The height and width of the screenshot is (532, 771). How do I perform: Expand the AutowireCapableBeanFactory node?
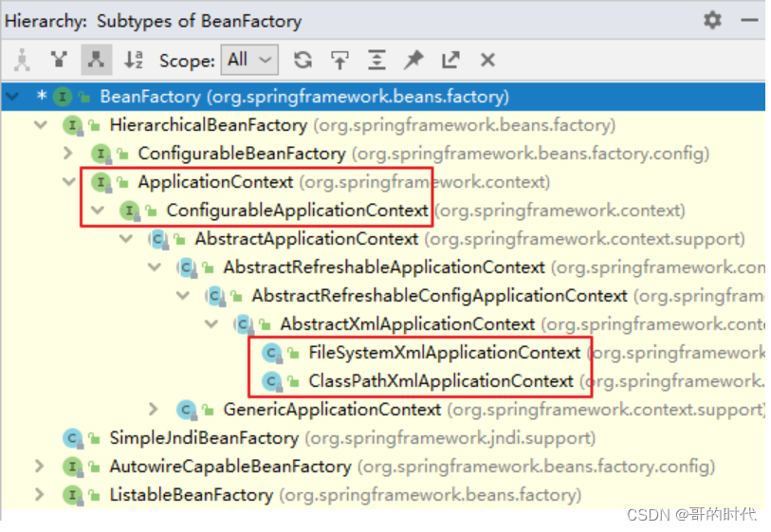(40, 466)
